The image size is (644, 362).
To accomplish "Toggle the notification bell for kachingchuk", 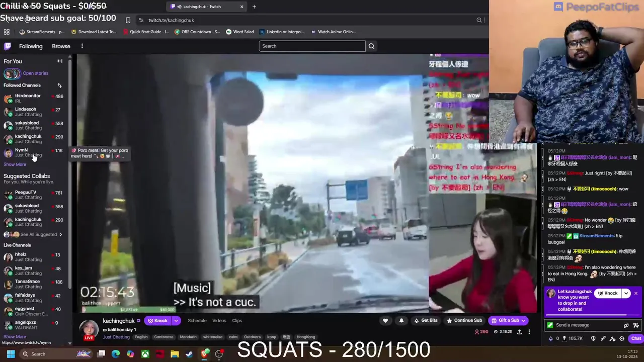I will (x=401, y=320).
